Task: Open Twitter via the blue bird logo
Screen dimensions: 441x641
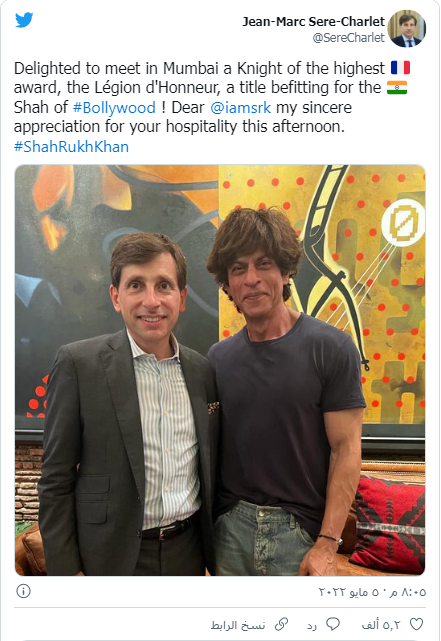Action: pyautogui.click(x=24, y=20)
